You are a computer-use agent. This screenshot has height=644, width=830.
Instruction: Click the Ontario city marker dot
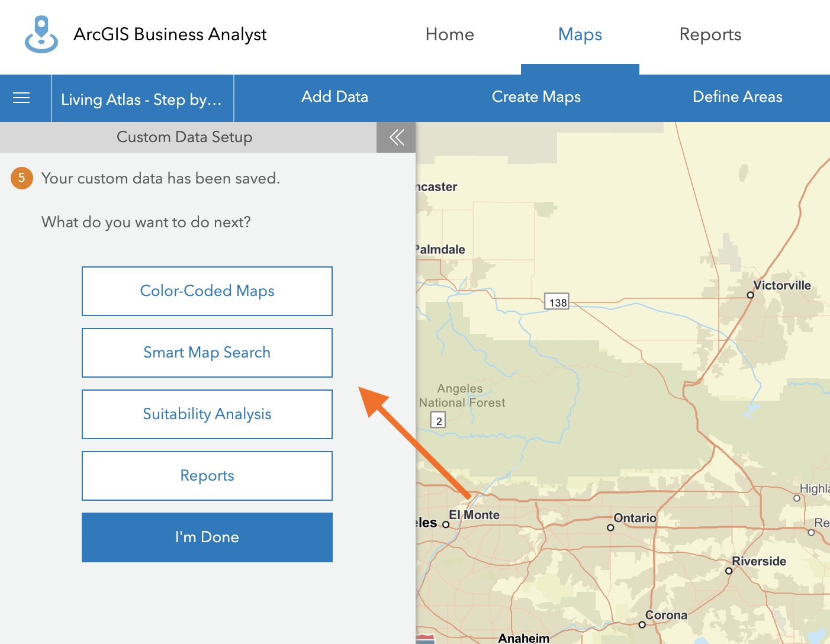[x=610, y=527]
